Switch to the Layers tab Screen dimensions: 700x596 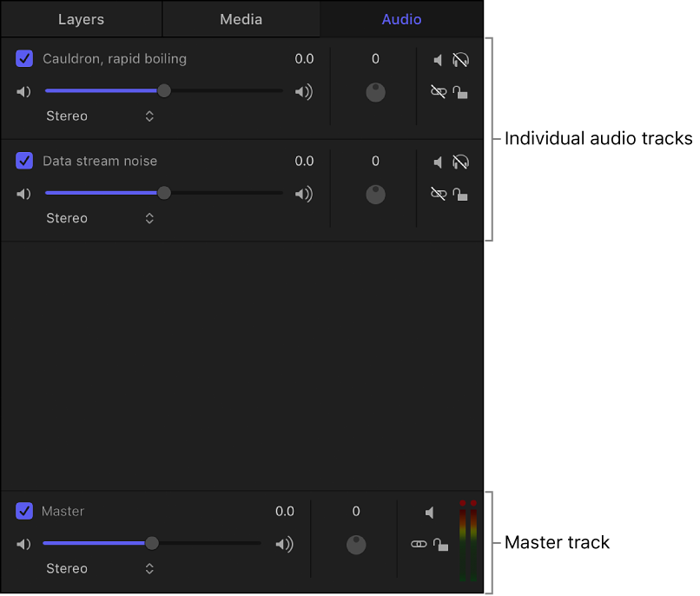(81, 19)
